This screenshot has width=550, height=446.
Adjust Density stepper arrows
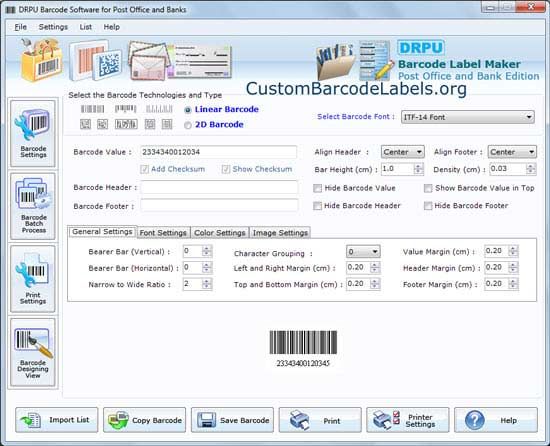[x=531, y=169]
